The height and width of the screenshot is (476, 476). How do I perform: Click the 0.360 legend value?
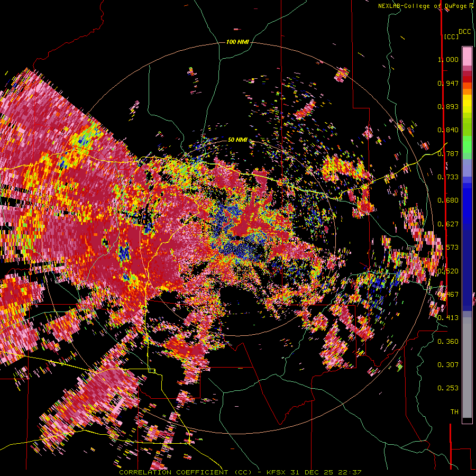tap(448, 342)
